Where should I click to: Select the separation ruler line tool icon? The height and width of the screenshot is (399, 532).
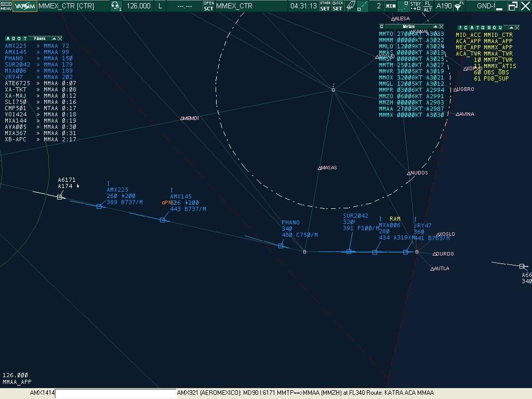363,6
